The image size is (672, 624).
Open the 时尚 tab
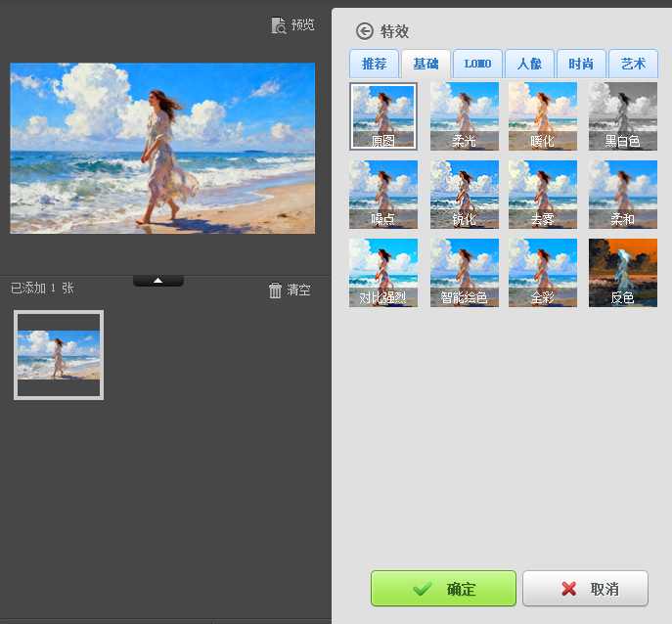581,64
